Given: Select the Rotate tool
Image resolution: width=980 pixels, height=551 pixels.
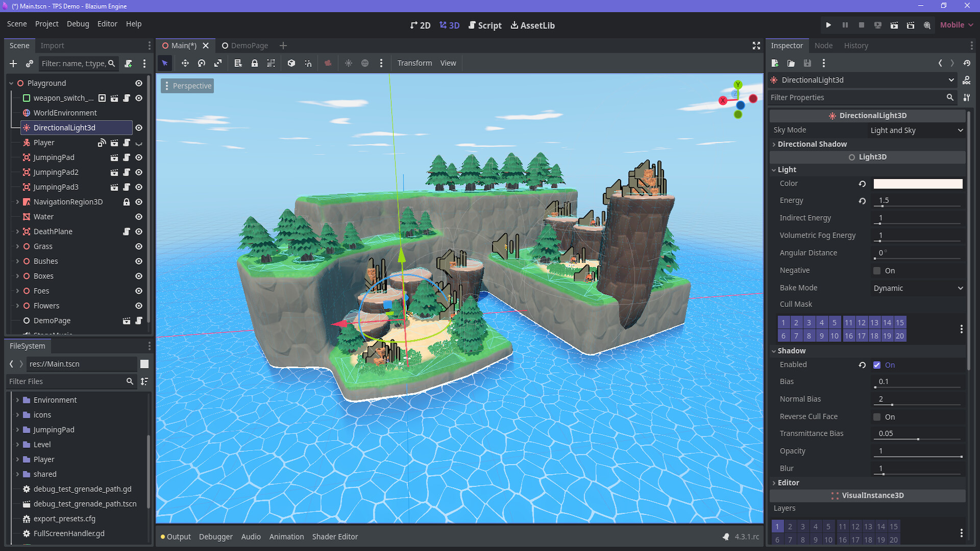Looking at the screenshot, I should [x=201, y=63].
